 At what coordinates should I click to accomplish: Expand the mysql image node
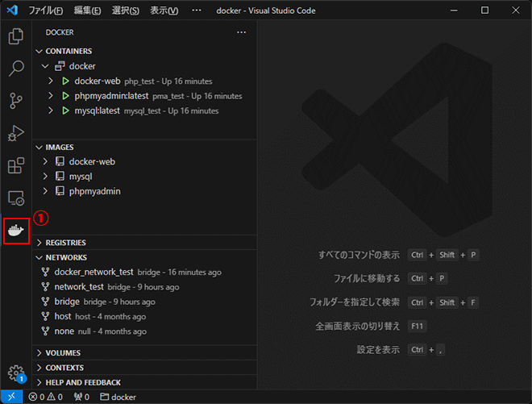tap(45, 177)
